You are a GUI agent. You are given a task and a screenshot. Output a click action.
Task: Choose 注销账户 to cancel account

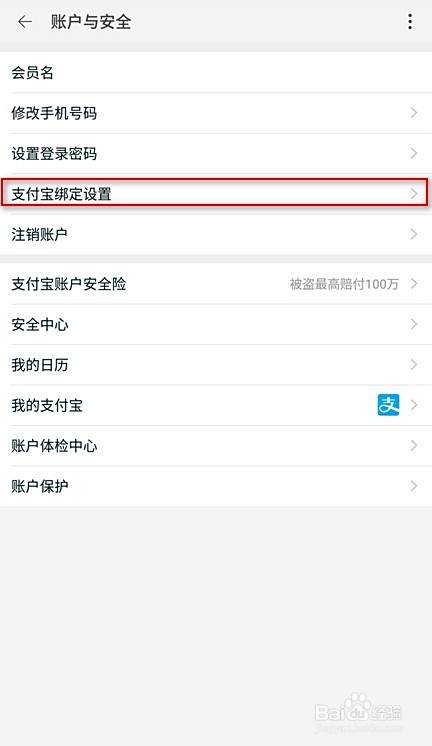point(216,234)
